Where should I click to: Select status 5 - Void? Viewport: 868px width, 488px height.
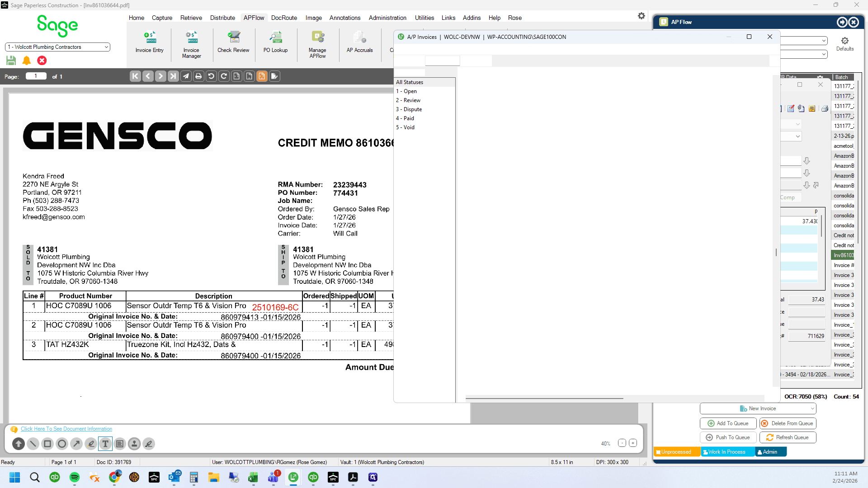click(425, 127)
